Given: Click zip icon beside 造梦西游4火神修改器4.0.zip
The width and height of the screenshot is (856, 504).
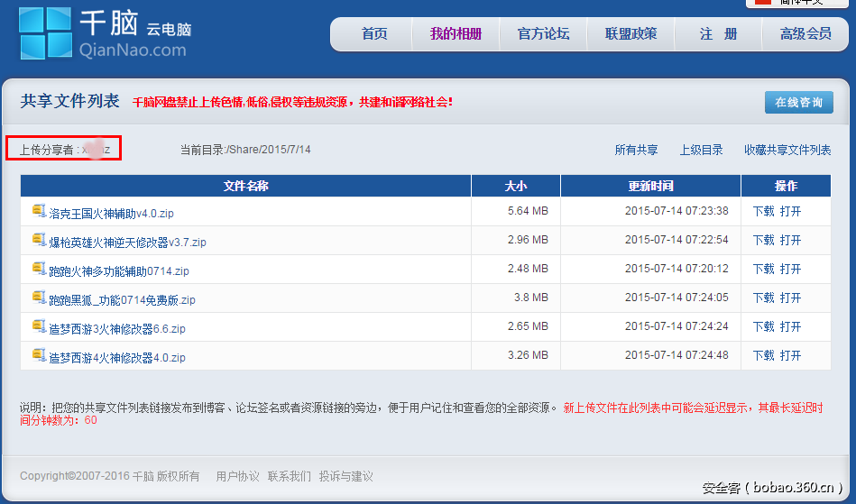Looking at the screenshot, I should pos(39,355).
